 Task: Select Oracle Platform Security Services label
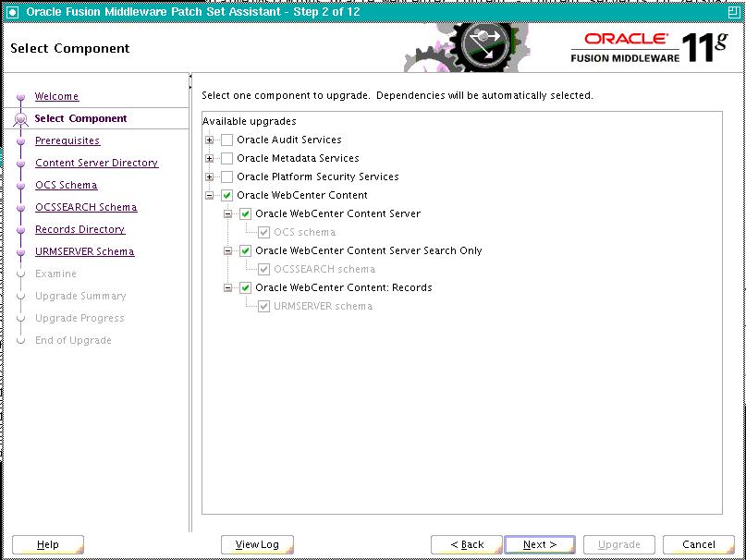[x=318, y=177]
